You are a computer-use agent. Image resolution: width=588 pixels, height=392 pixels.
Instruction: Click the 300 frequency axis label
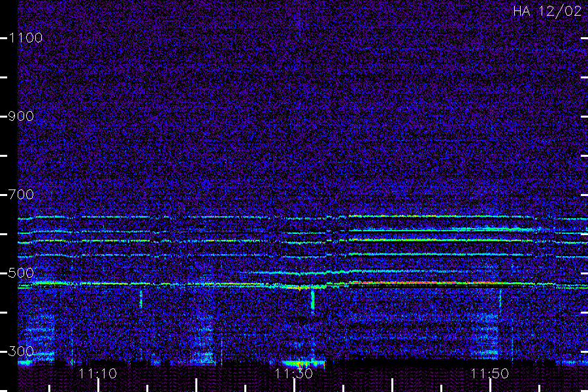pos(21,351)
